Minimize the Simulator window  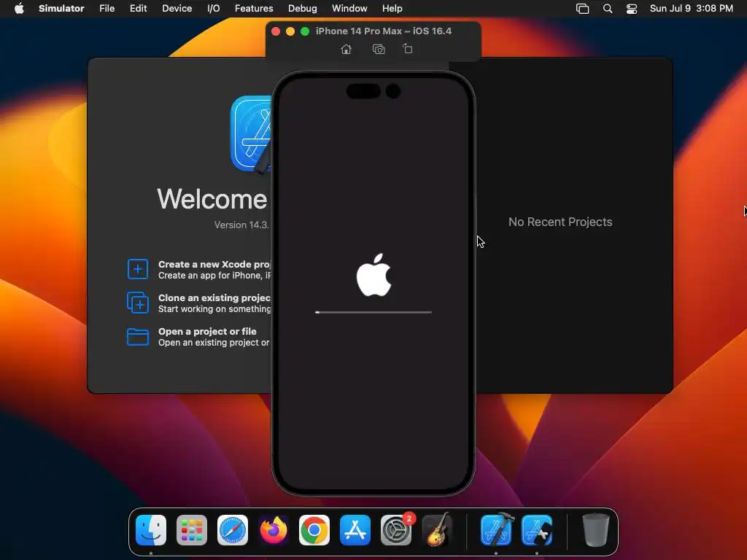click(x=290, y=31)
